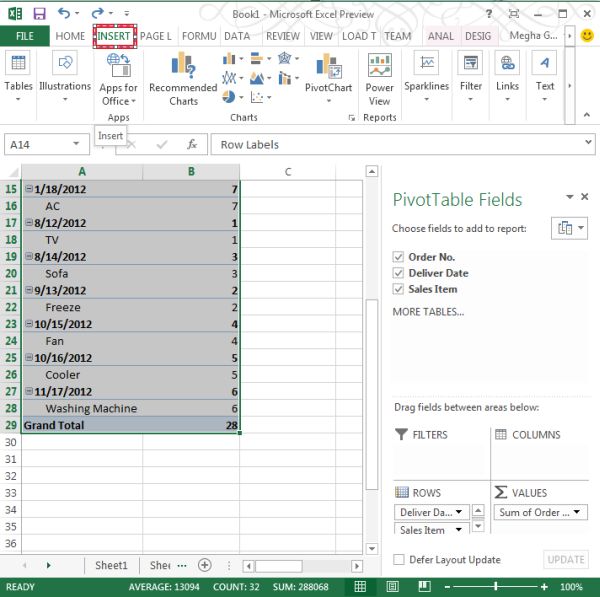Screen dimensions: 600x597
Task: Uncheck the Deliver Date field
Action: click(398, 273)
